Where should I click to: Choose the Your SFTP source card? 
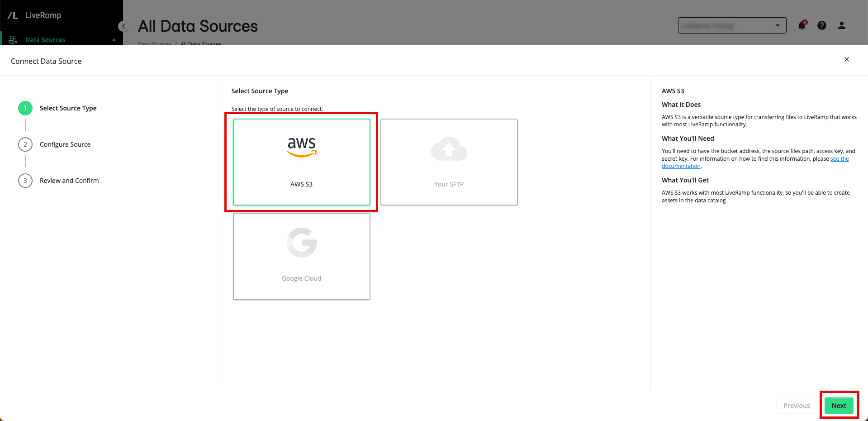(x=449, y=162)
